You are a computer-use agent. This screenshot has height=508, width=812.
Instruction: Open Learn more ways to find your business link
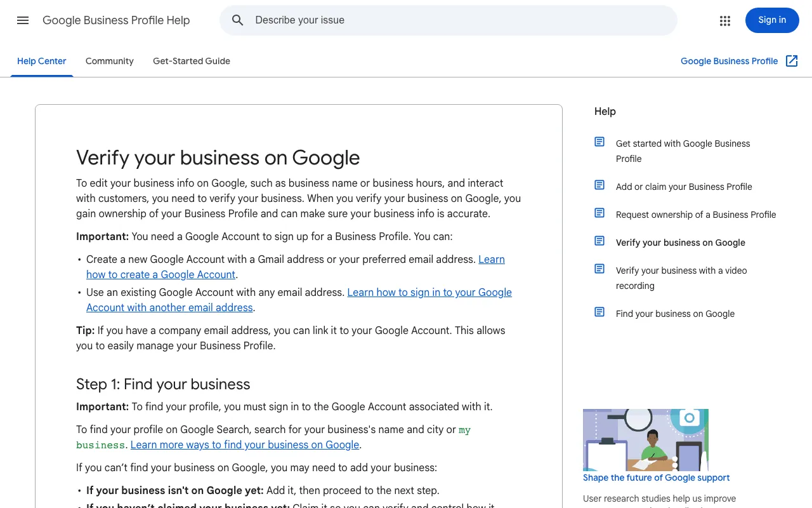[x=245, y=444]
